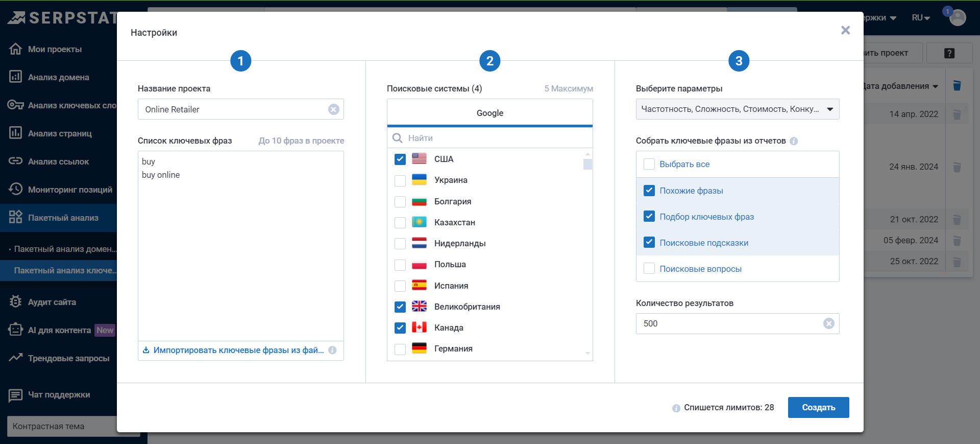
Task: Close the Настройки dialog
Action: (845, 31)
